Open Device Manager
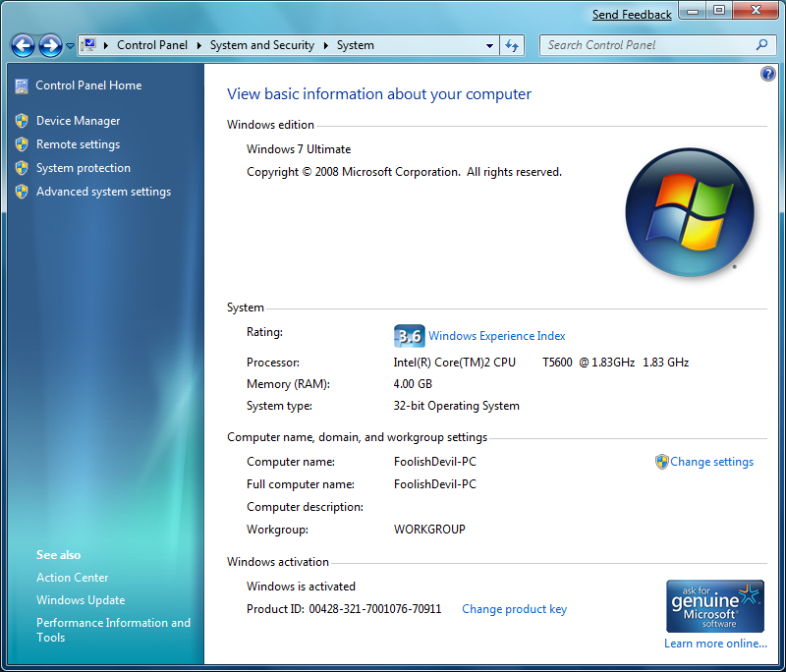 coord(79,121)
